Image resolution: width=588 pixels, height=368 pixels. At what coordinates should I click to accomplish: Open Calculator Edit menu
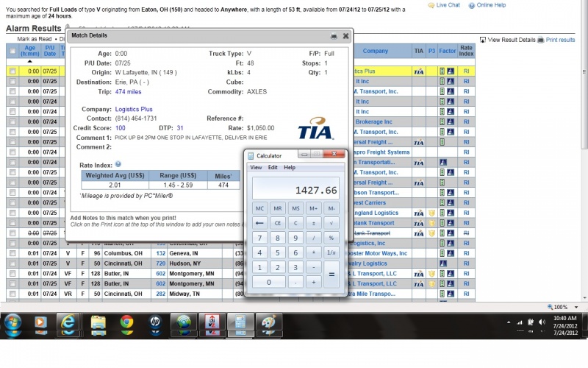pyautogui.click(x=273, y=168)
